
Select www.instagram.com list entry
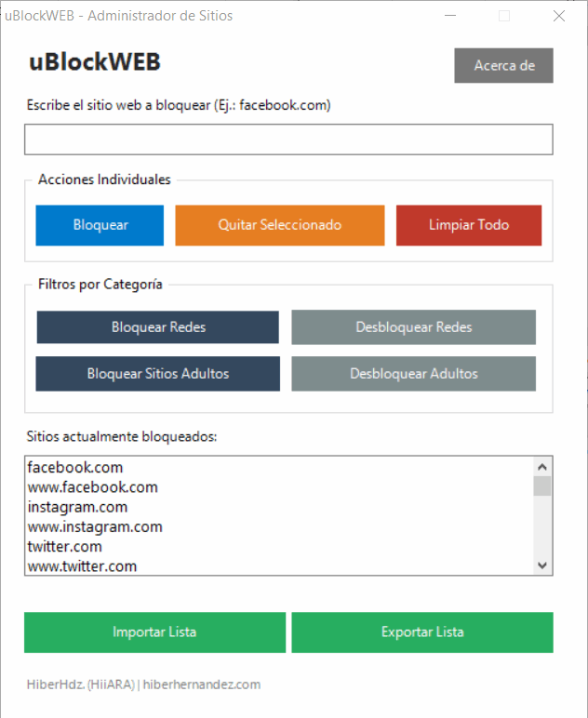95,526
